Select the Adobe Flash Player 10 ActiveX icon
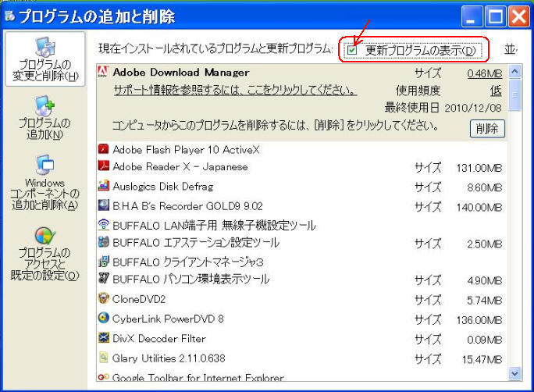This screenshot has width=534, height=392. (x=103, y=148)
